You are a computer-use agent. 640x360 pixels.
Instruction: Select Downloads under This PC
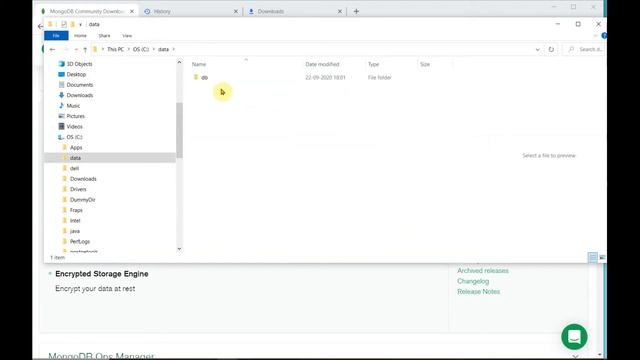pyautogui.click(x=80, y=96)
